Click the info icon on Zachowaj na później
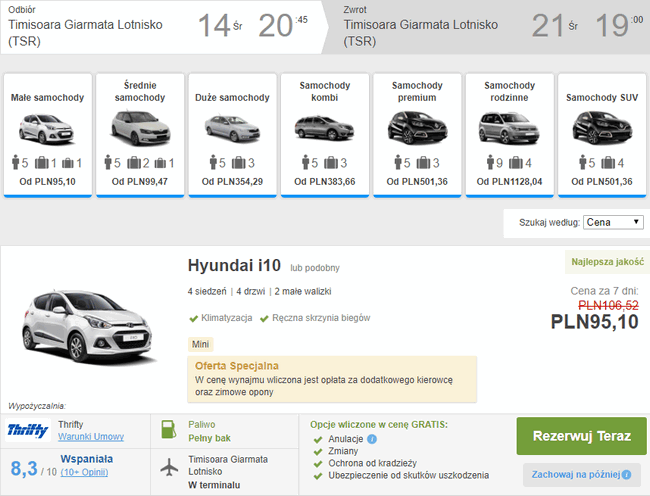Screen dimensions: 650x496 626,475
